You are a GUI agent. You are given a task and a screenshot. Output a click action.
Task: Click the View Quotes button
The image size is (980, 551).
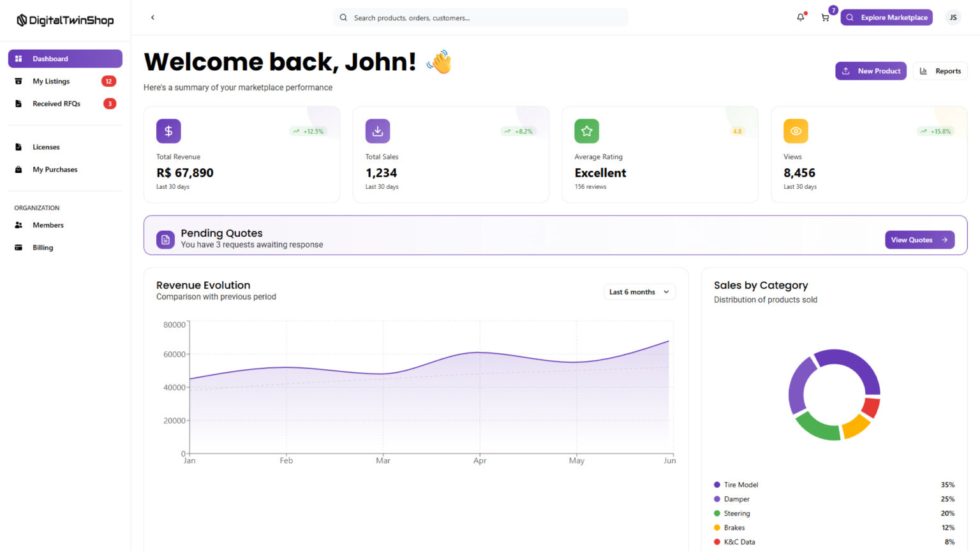pos(919,240)
